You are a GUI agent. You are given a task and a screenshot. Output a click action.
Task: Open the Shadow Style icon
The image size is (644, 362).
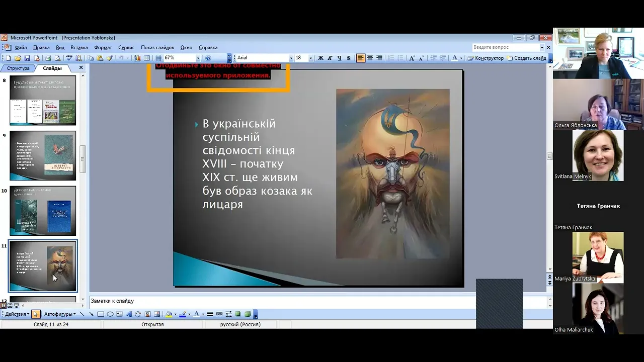point(238,314)
